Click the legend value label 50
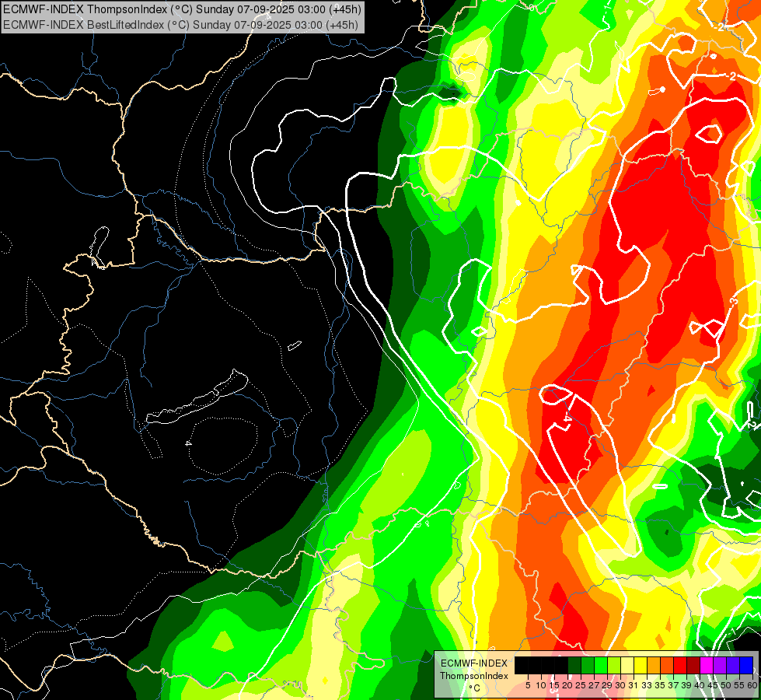Image resolution: width=761 pixels, height=700 pixels. (727, 685)
